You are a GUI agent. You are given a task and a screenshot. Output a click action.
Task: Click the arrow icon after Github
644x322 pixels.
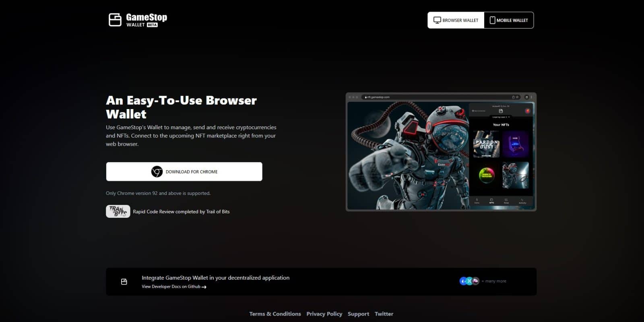(x=204, y=287)
